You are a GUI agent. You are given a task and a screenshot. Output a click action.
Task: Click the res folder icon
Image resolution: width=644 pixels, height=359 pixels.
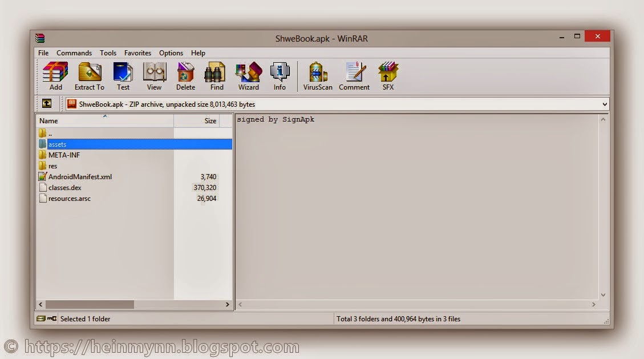pos(42,166)
